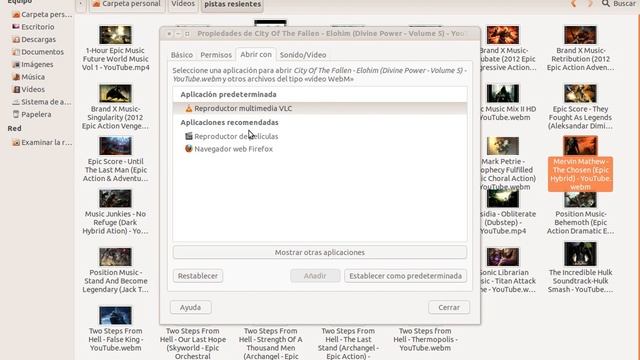Click the Buscar search icon

pos(606,4)
